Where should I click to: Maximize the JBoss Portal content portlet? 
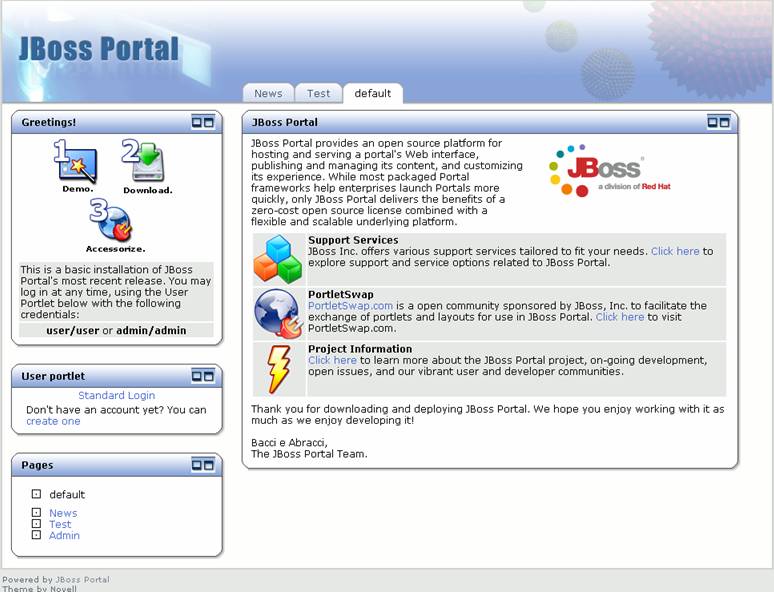pos(724,121)
